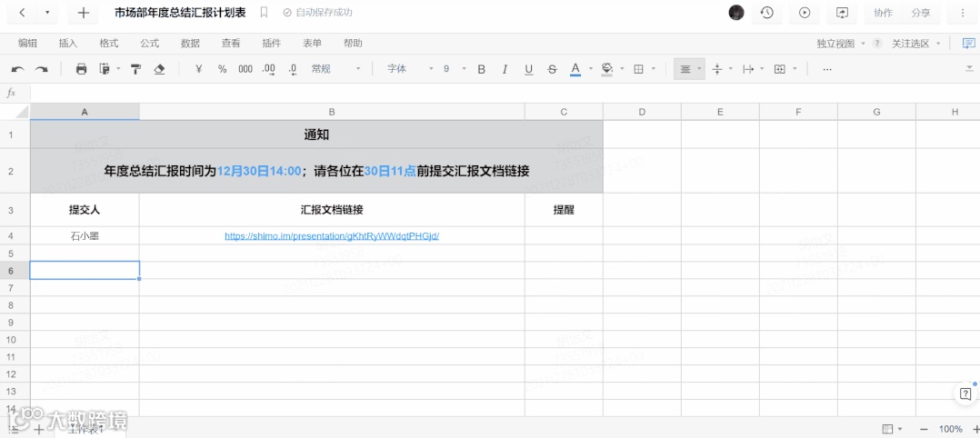This screenshot has width=980, height=438.
Task: Open the 帮助 menu
Action: 353,43
